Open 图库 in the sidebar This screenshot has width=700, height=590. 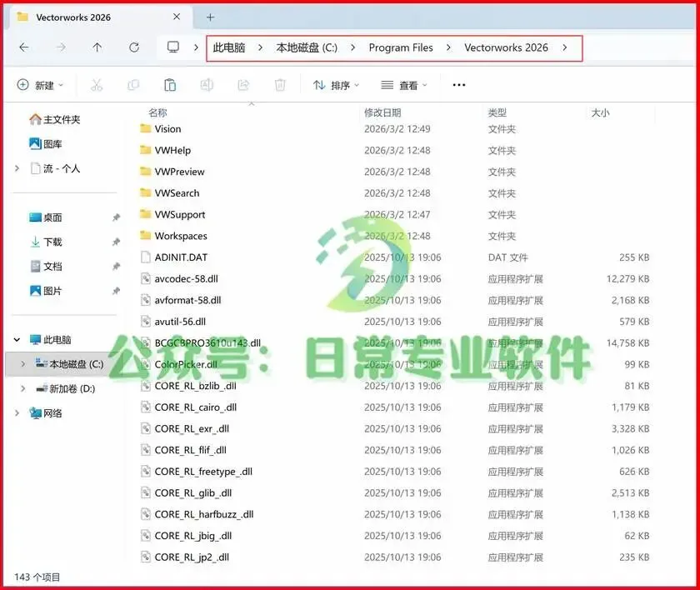[x=46, y=144]
